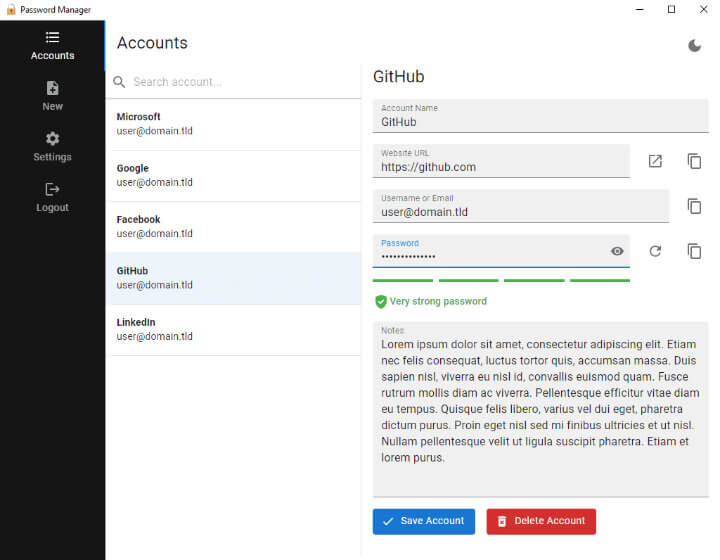Click the search magnifier icon

(x=120, y=82)
